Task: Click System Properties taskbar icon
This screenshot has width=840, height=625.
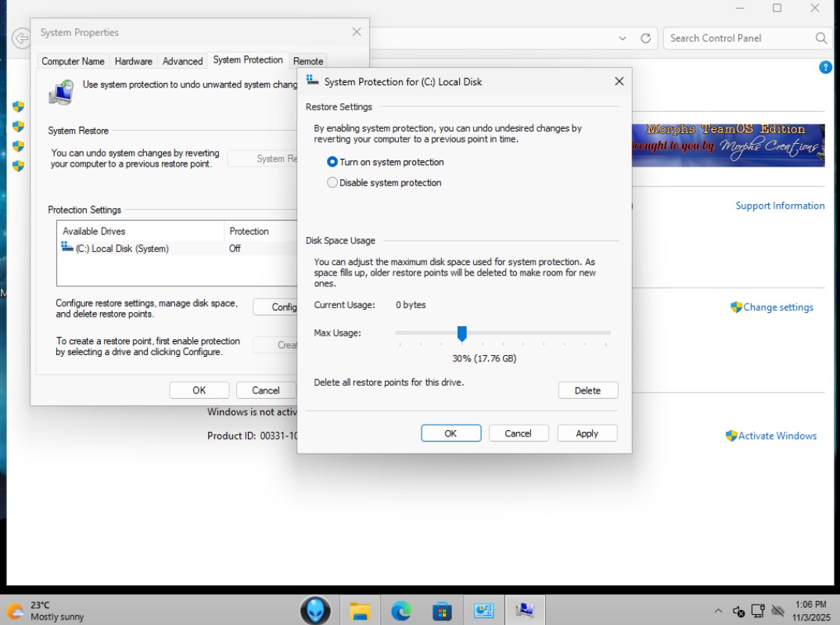Action: 525,610
